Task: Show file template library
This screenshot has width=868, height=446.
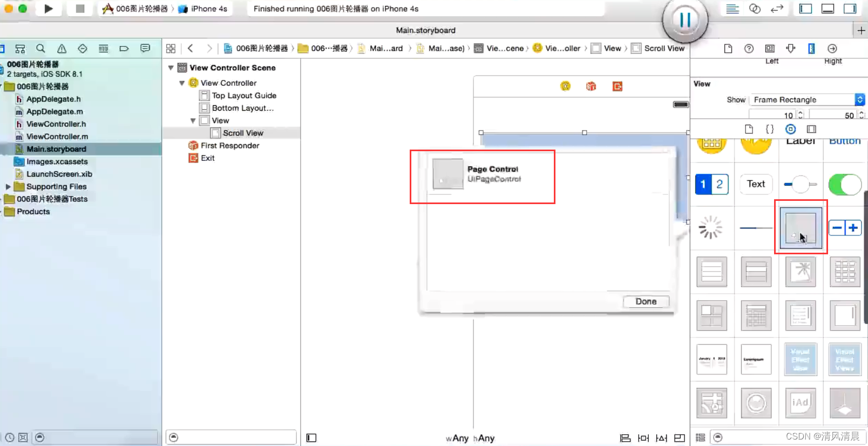Action: tap(749, 129)
